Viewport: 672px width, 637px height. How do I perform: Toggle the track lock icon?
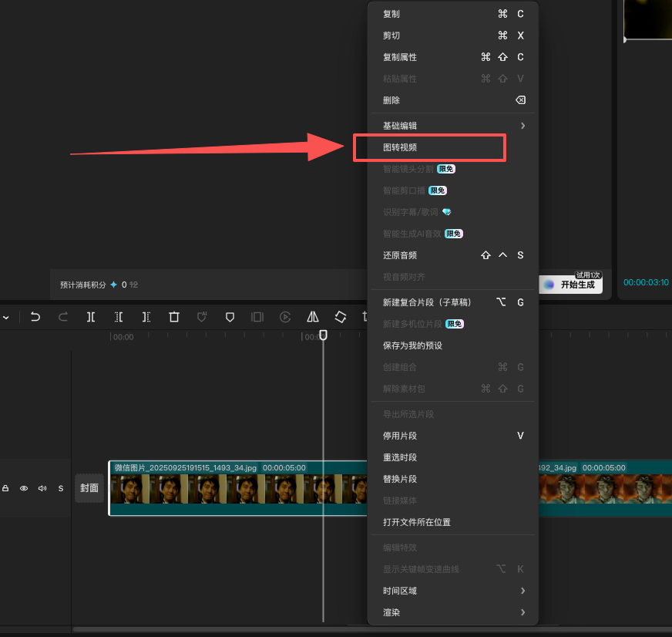tap(5, 488)
